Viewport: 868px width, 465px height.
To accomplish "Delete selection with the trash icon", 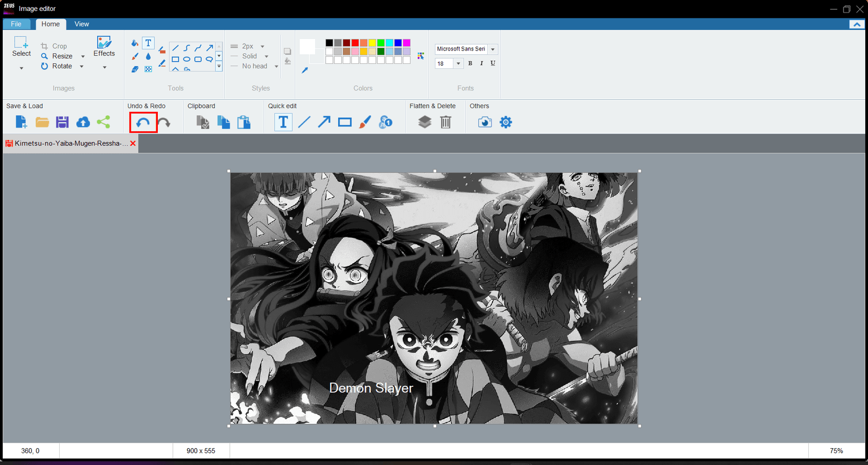I will [x=445, y=122].
